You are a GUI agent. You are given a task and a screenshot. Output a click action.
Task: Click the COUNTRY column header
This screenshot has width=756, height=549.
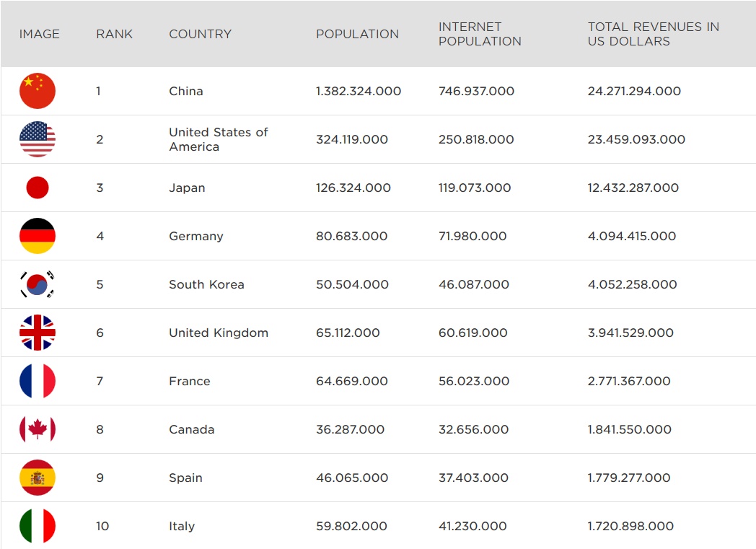(200, 34)
